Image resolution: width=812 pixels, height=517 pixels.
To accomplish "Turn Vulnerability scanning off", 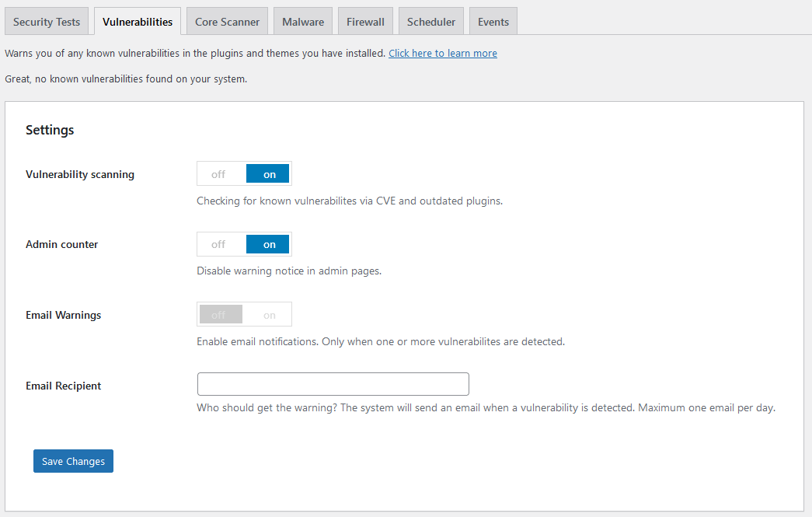I will tap(218, 174).
